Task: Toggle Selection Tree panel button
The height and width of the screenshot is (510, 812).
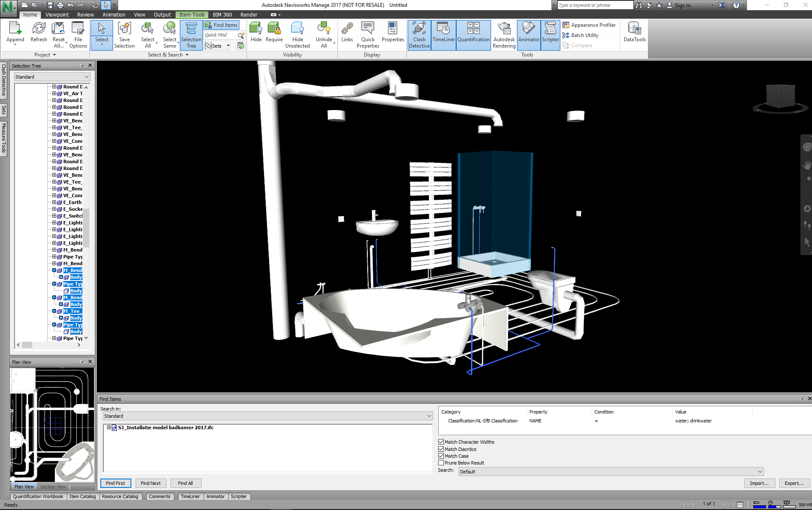Action: (191, 34)
